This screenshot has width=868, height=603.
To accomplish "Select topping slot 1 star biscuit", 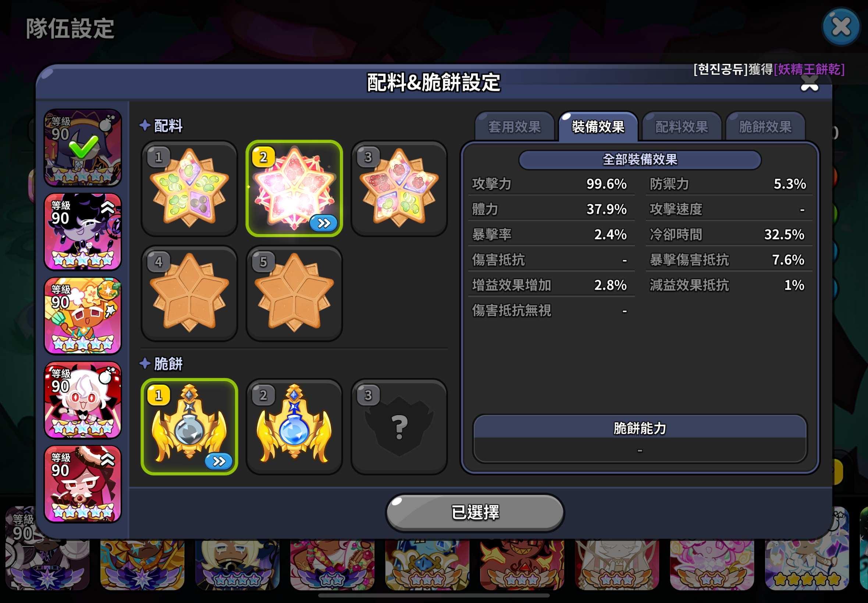I will click(x=189, y=189).
